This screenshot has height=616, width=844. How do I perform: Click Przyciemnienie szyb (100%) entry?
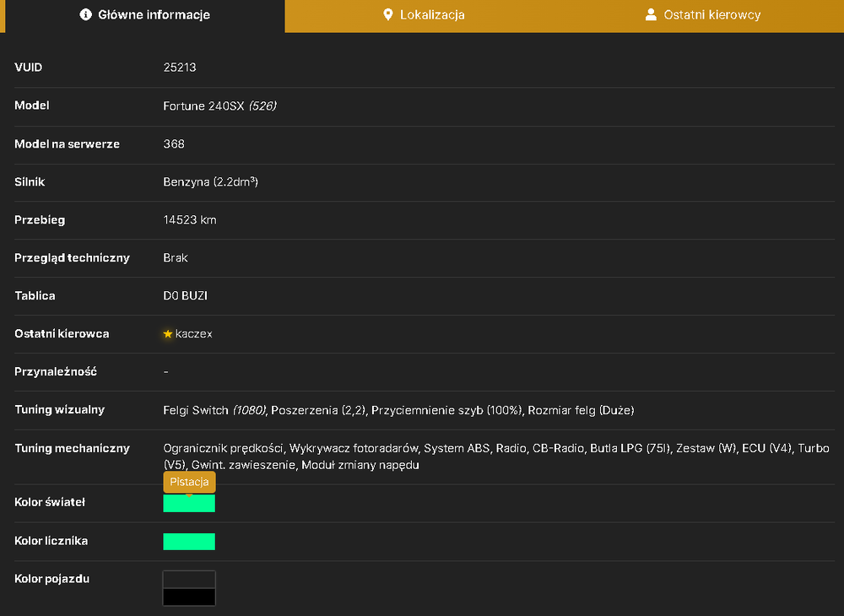pyautogui.click(x=446, y=410)
